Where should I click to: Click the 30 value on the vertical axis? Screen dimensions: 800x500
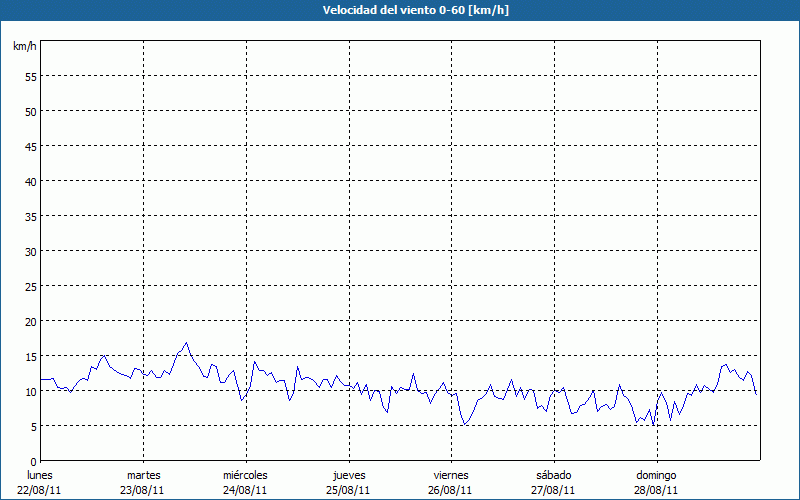(31, 251)
